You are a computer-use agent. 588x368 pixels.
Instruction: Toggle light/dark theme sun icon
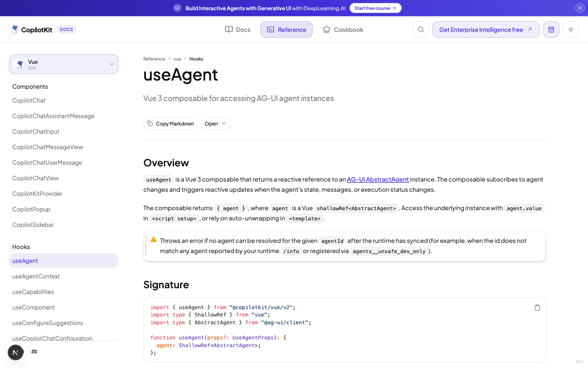(x=571, y=29)
